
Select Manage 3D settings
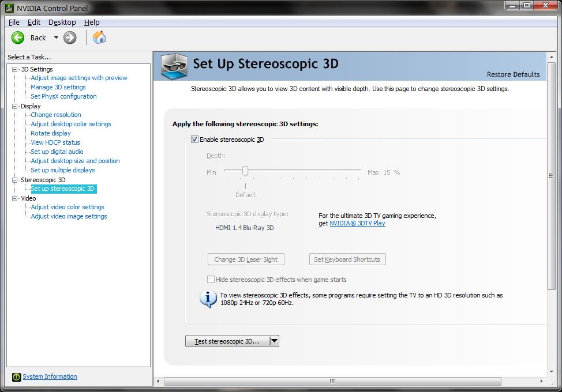58,88
